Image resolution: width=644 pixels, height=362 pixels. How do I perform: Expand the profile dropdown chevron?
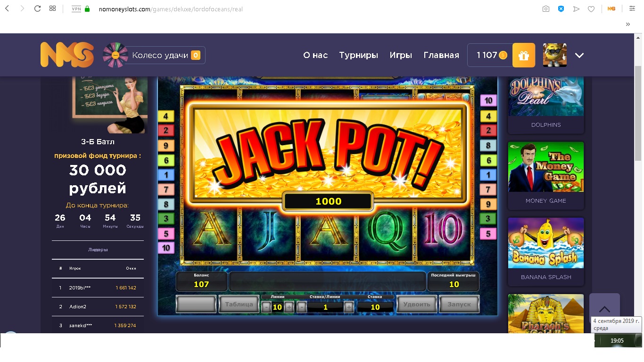click(x=579, y=55)
